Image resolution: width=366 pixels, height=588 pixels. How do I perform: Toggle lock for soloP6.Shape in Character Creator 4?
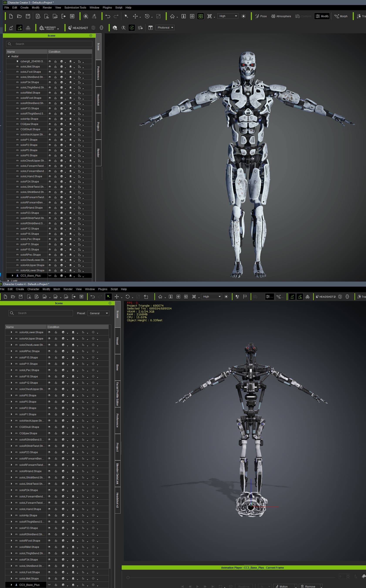(56, 395)
